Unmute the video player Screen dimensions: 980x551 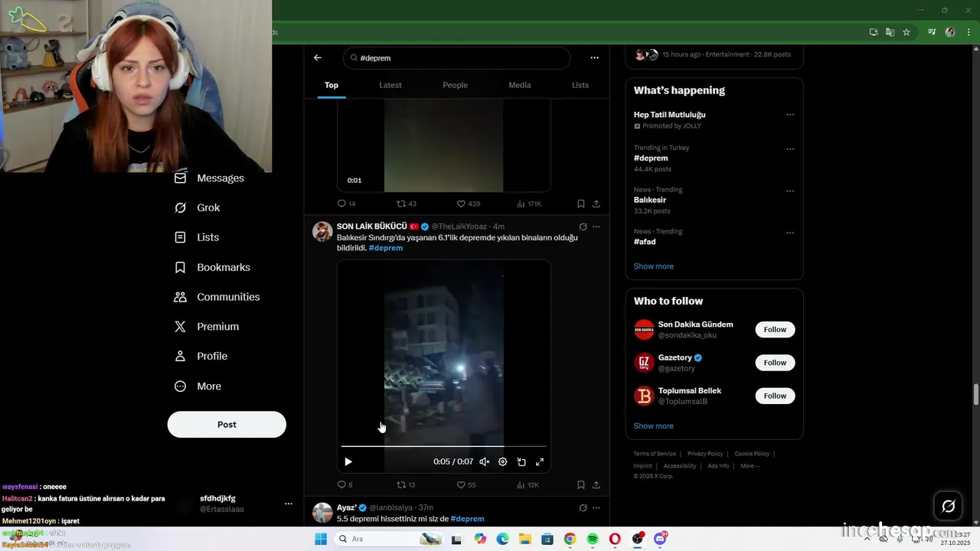(x=485, y=461)
